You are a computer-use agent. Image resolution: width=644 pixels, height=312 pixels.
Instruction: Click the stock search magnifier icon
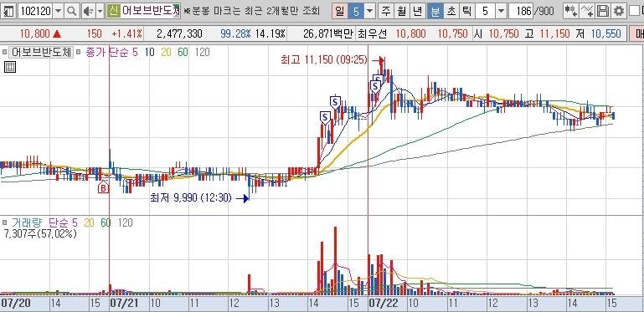[x=71, y=11]
